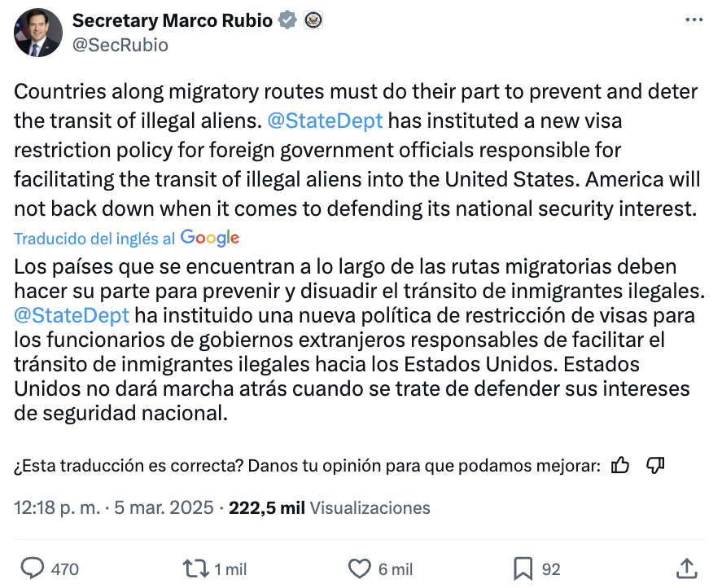Click the 222,5 mil Visualizaciones count
The width and height of the screenshot is (722, 588).
click(x=330, y=507)
